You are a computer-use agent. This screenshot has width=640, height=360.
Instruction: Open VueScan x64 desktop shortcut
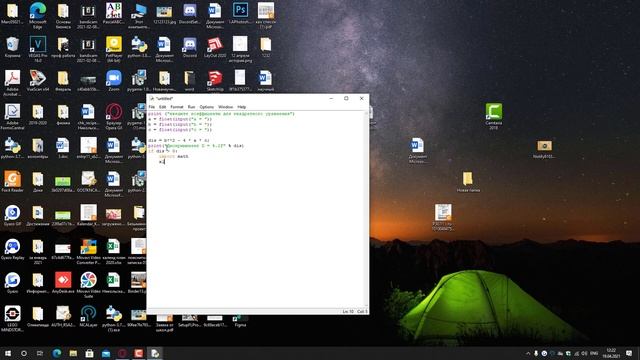click(38, 80)
